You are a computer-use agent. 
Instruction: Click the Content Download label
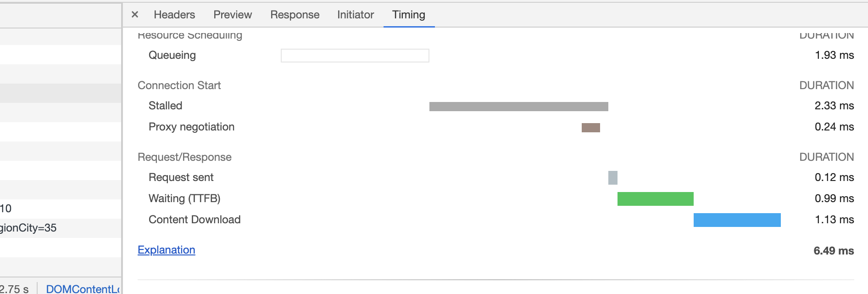pos(195,220)
